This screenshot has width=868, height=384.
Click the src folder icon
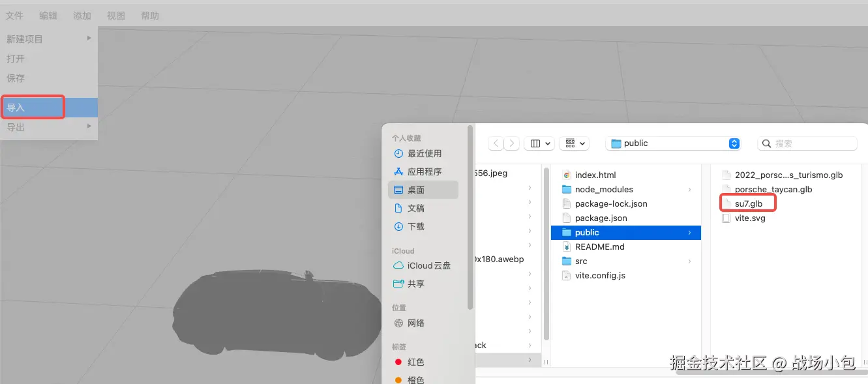click(567, 261)
